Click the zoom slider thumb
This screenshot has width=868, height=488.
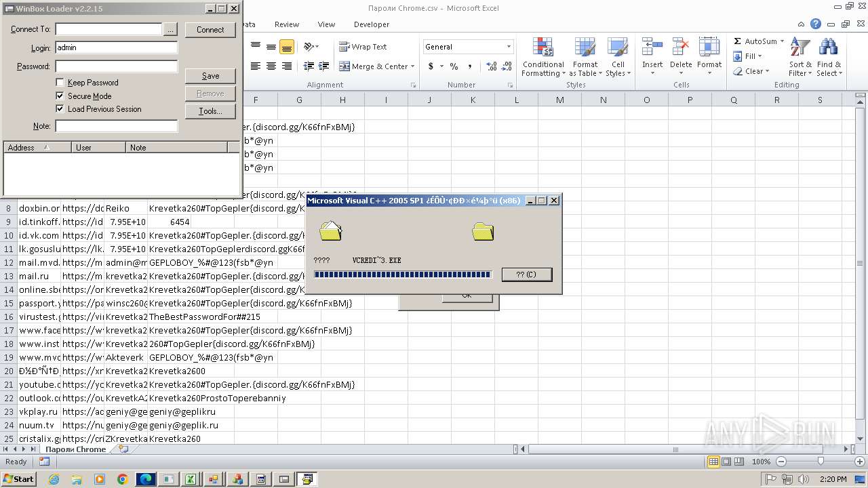click(821, 462)
